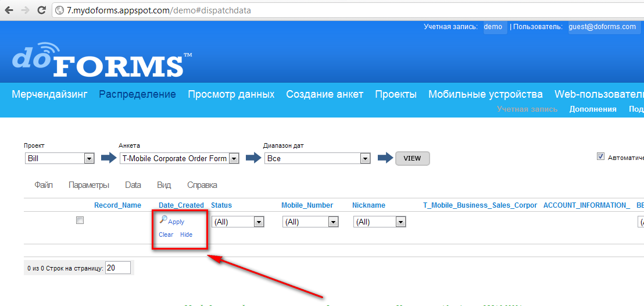Click the rows per page input field
Image resolution: width=644 pixels, height=306 pixels.
(x=118, y=268)
